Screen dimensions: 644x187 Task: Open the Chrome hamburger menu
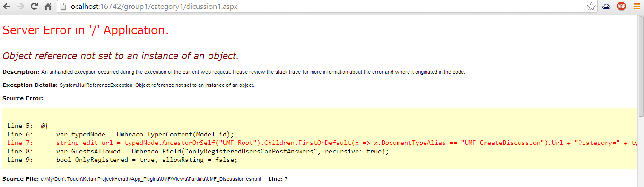click(636, 7)
